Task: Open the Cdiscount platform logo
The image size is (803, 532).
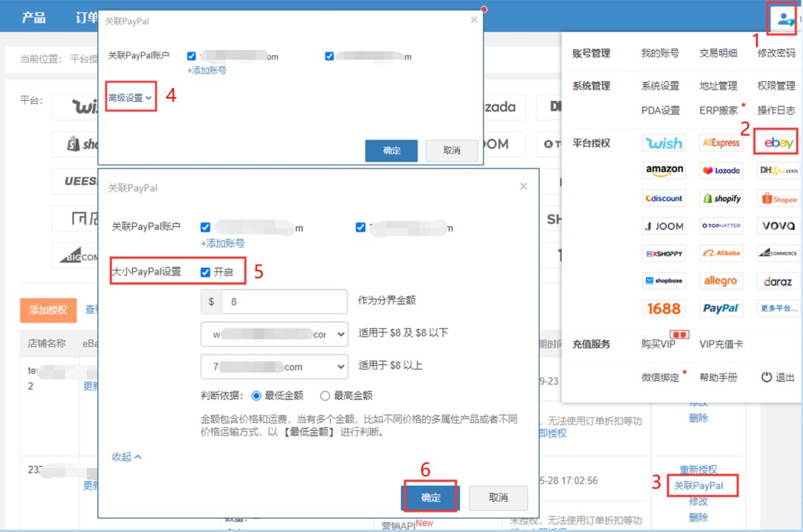Action: pyautogui.click(x=663, y=198)
